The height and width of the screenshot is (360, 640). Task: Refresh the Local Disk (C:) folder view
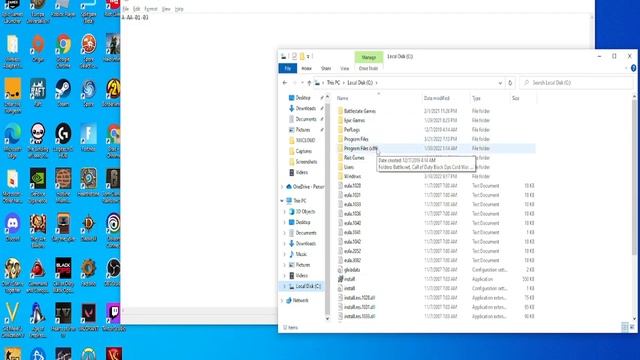(x=510, y=83)
